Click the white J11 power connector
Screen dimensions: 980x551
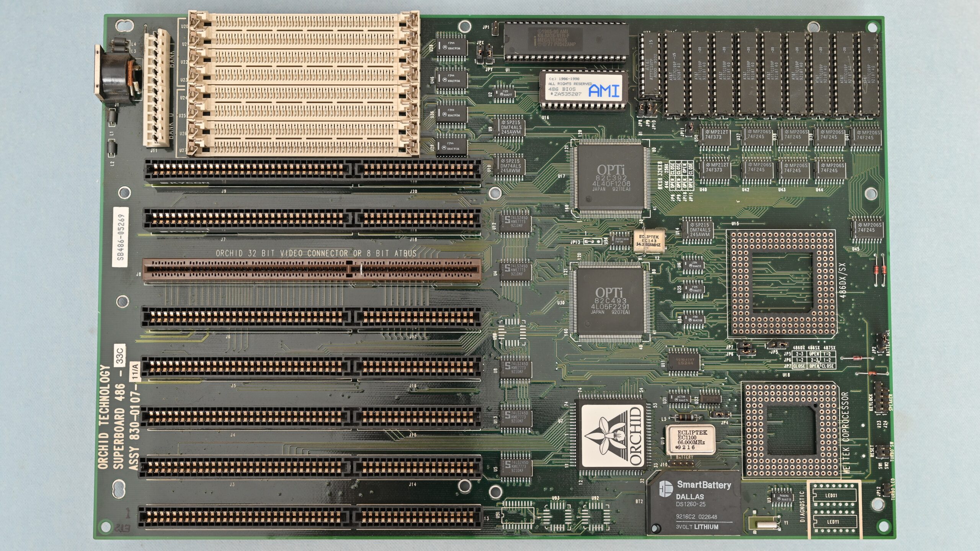156,88
